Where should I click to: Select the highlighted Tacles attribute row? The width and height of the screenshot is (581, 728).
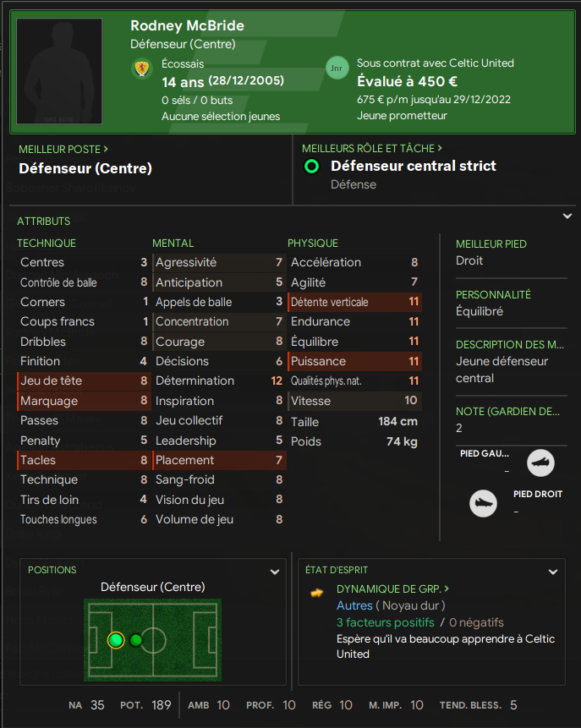click(x=83, y=460)
